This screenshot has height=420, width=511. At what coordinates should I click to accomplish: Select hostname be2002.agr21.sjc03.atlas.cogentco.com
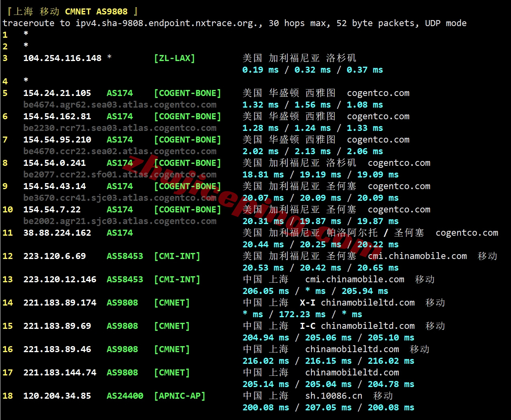[x=120, y=221]
